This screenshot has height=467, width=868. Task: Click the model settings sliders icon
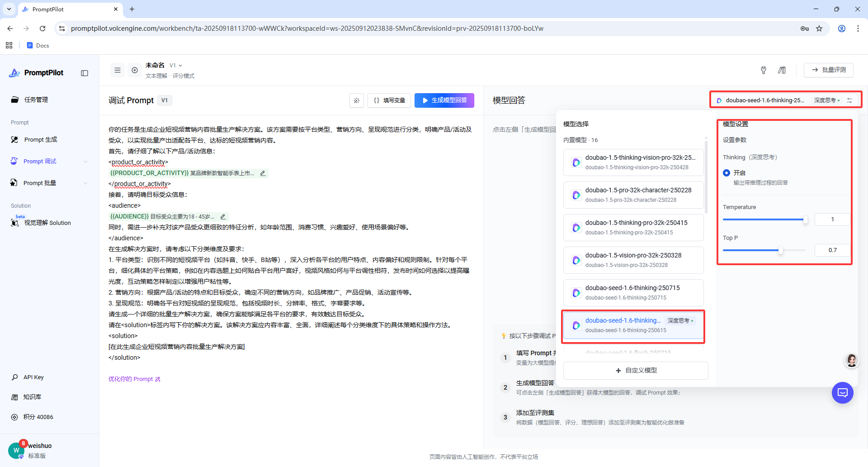[849, 100]
